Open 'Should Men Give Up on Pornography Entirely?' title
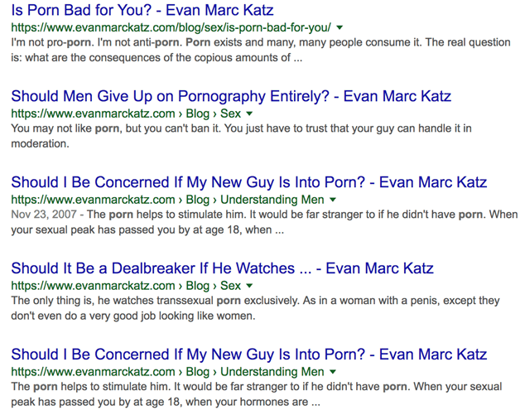Viewport: 520px width, 420px height. coord(231,96)
